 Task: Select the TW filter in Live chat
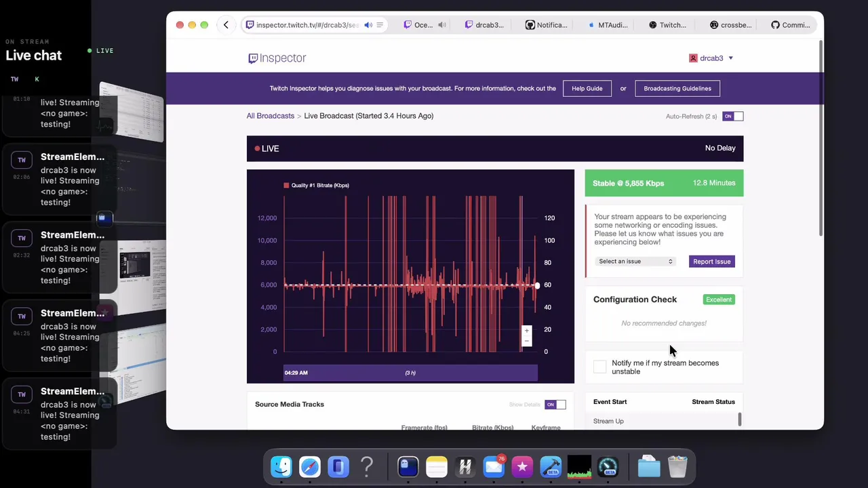click(x=14, y=79)
